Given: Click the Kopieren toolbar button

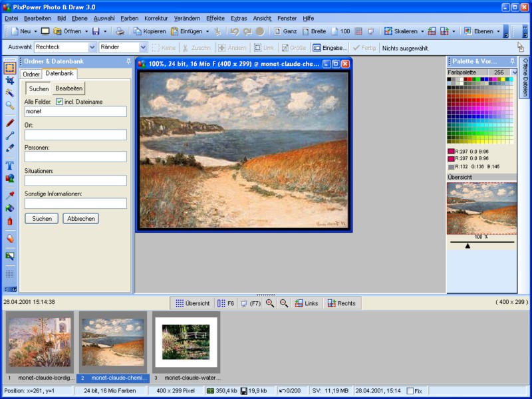Looking at the screenshot, I should (150, 31).
